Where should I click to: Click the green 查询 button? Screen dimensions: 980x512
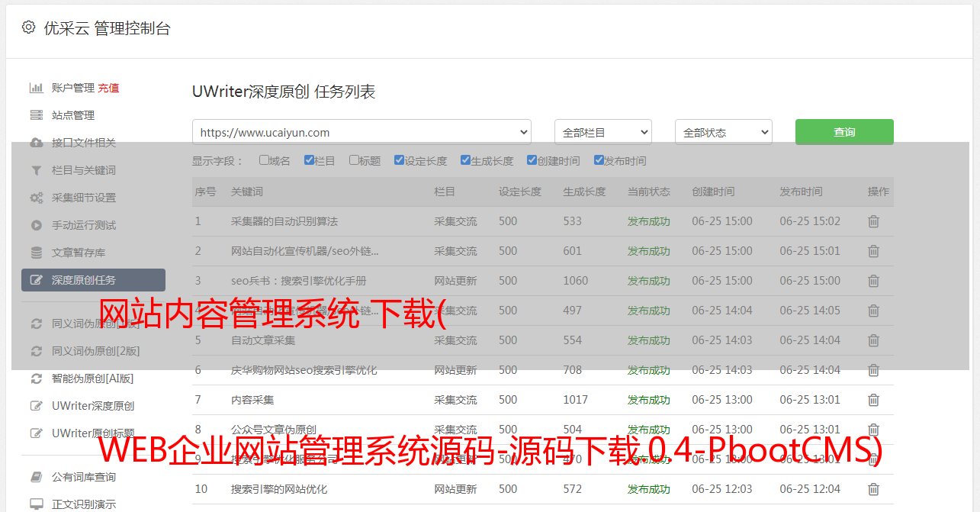(x=844, y=132)
